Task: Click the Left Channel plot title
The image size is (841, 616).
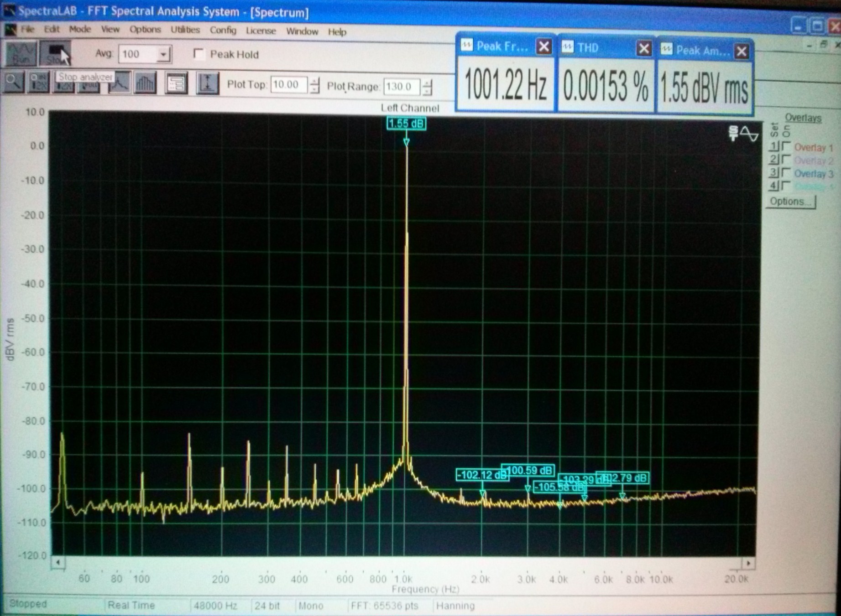Action: coord(410,108)
